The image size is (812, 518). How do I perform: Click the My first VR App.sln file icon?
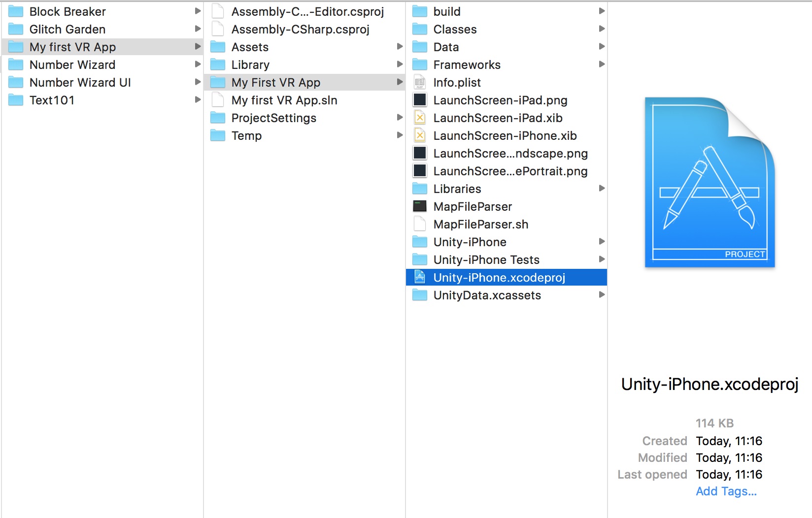pos(218,100)
